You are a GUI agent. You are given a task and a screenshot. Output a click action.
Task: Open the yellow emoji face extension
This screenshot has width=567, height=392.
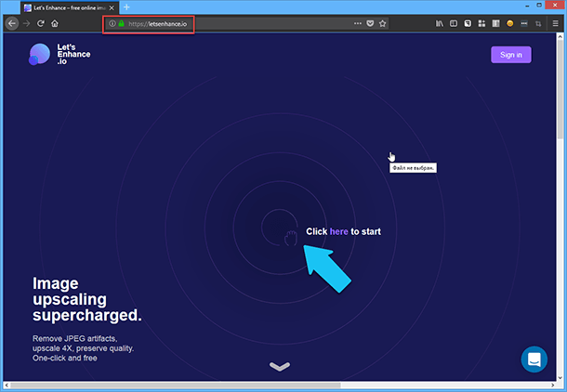click(510, 23)
